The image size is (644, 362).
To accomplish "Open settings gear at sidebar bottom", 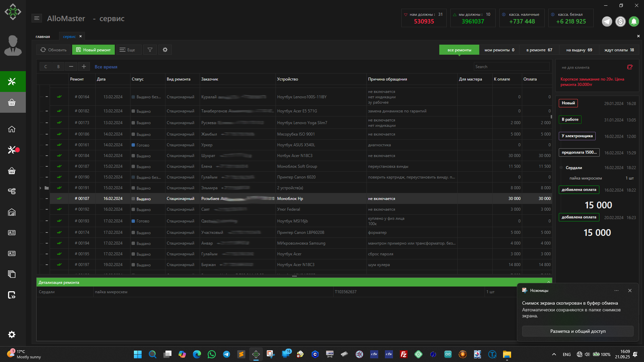I will pos(12,334).
